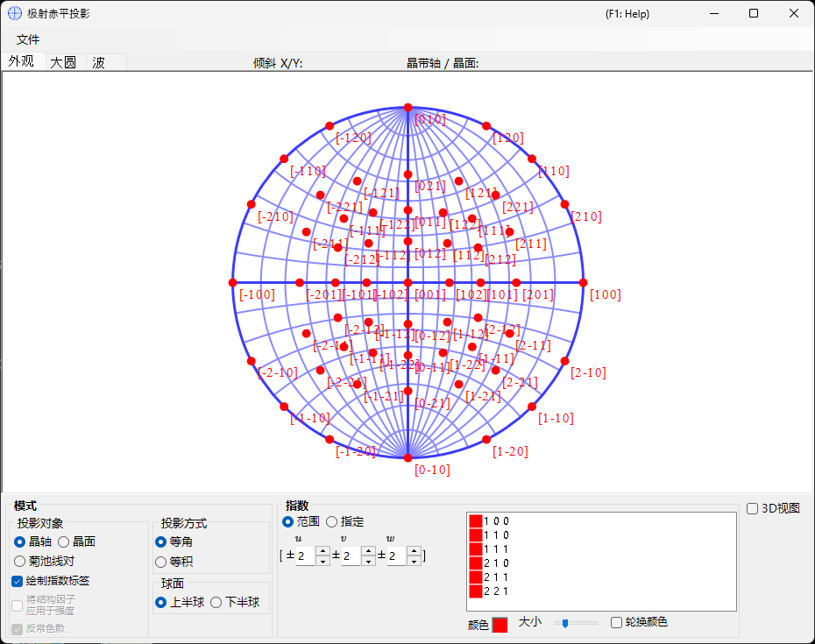This screenshot has height=644, width=815.
Task: Tick the 轮换颜色 checkbox
Action: [x=616, y=622]
